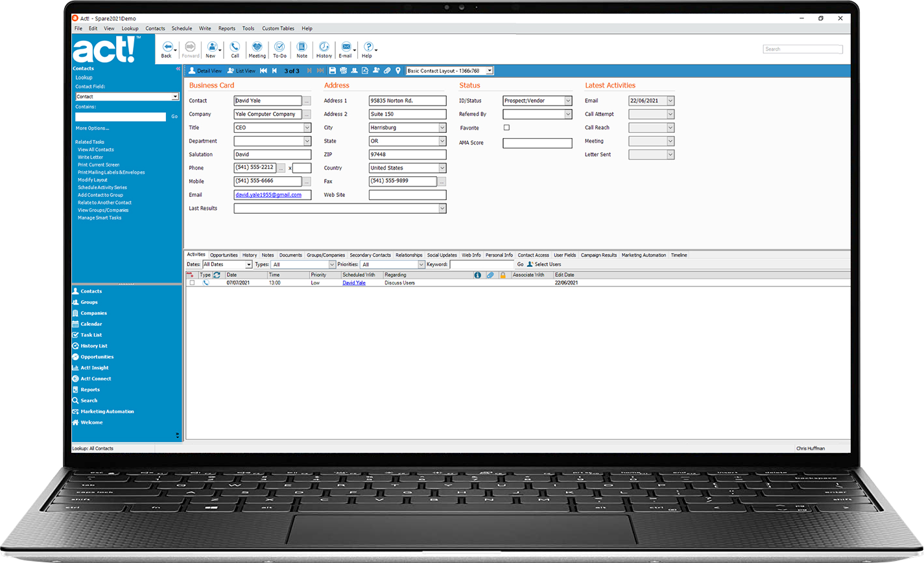Click the Call toolbar icon
Image resolution: width=924 pixels, height=563 pixels.
(x=235, y=47)
